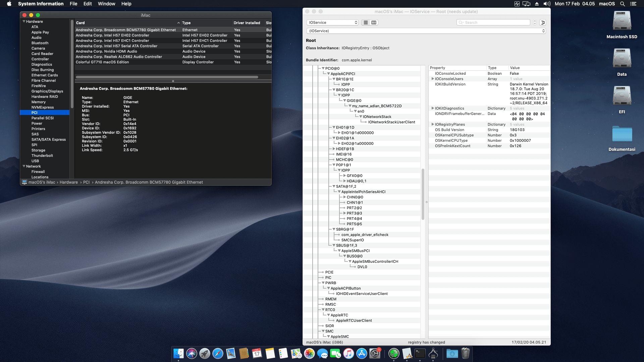The width and height of the screenshot is (644, 362).
Task: Open the Safari browser from the Dock
Action: click(217, 354)
